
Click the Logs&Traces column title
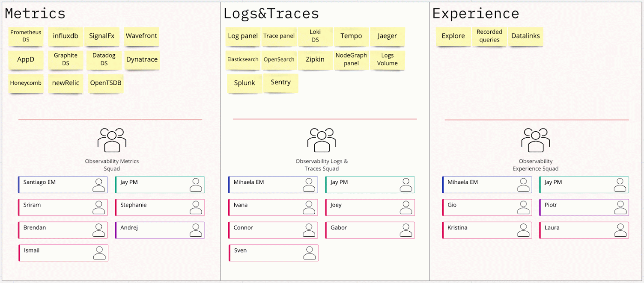click(x=271, y=13)
